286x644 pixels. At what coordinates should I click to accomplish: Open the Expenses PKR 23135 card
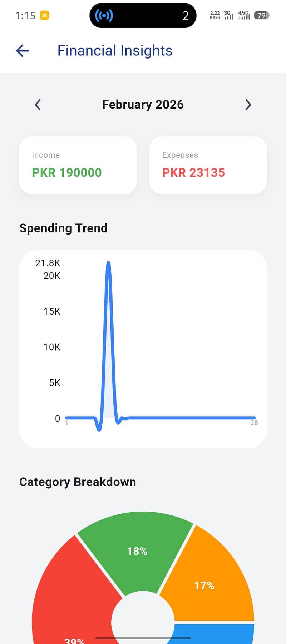click(x=208, y=165)
